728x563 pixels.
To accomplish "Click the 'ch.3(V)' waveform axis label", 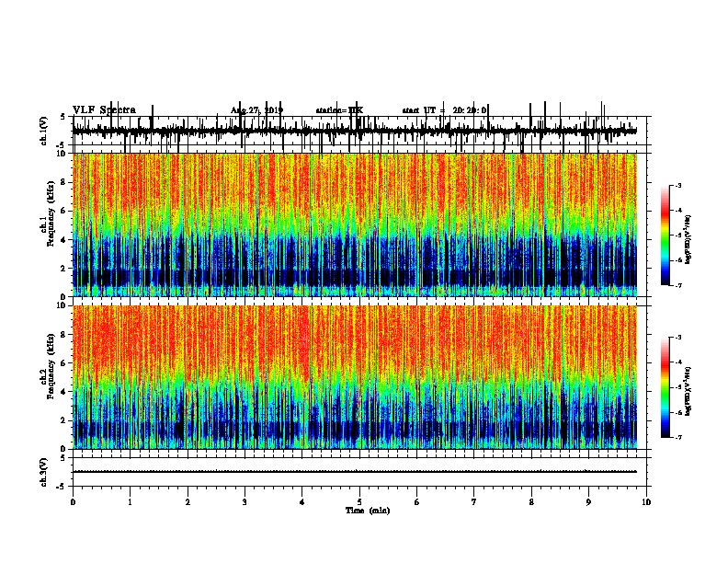I will [x=43, y=472].
